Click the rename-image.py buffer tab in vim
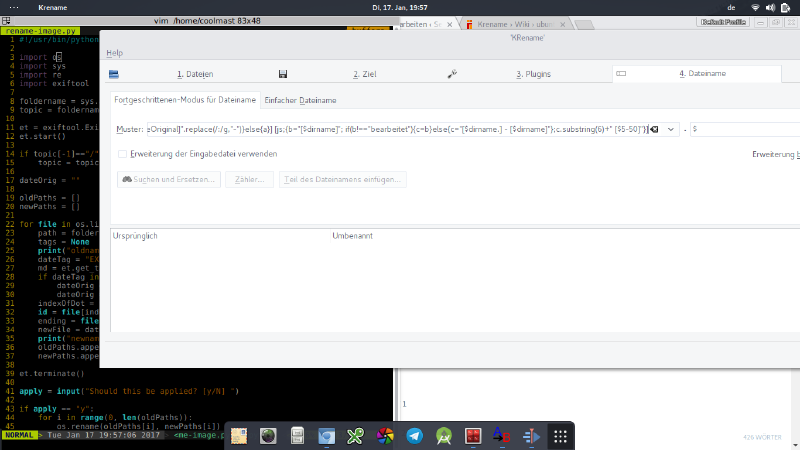The height and width of the screenshot is (450, 800). [x=40, y=31]
